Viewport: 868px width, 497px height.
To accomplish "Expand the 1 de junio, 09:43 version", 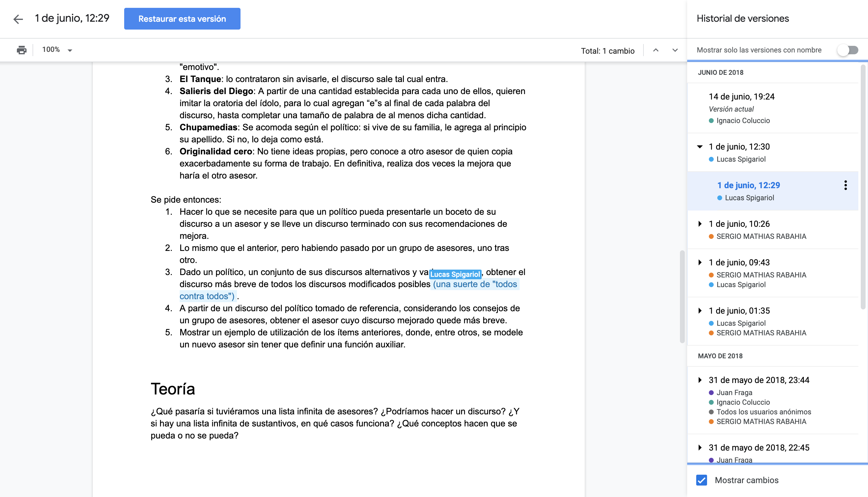I will [x=700, y=262].
